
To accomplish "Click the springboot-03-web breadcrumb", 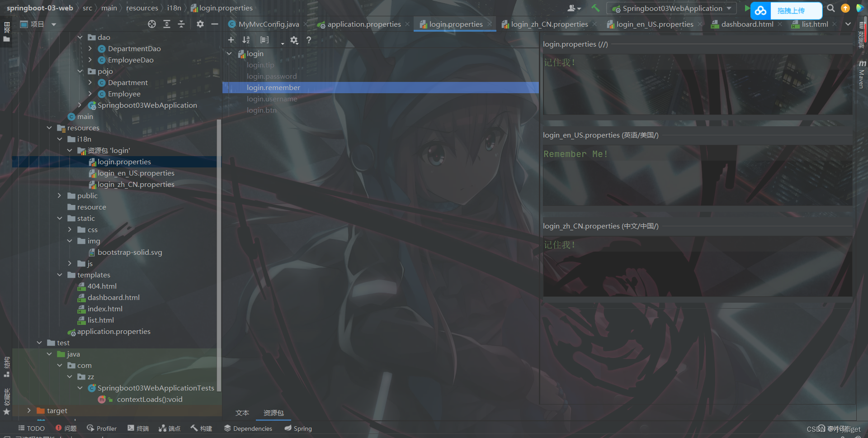I will click(40, 8).
